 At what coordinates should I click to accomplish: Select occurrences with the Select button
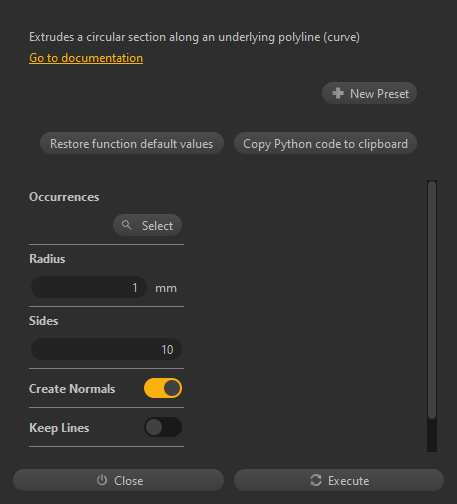coord(147,225)
